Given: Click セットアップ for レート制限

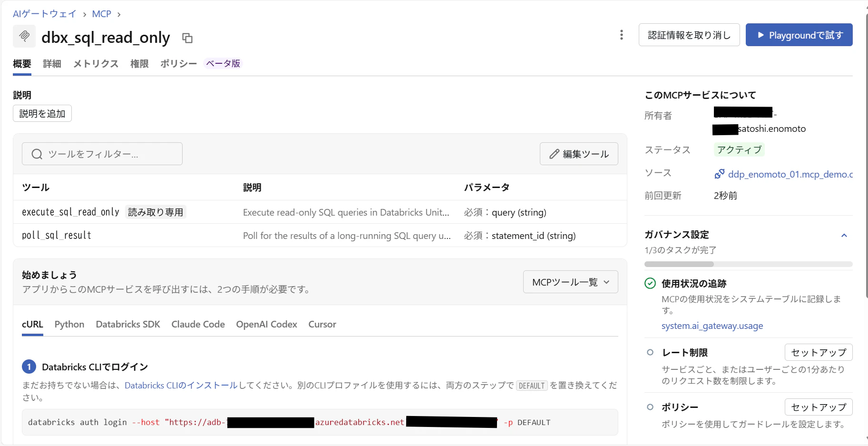Looking at the screenshot, I should click(x=819, y=352).
